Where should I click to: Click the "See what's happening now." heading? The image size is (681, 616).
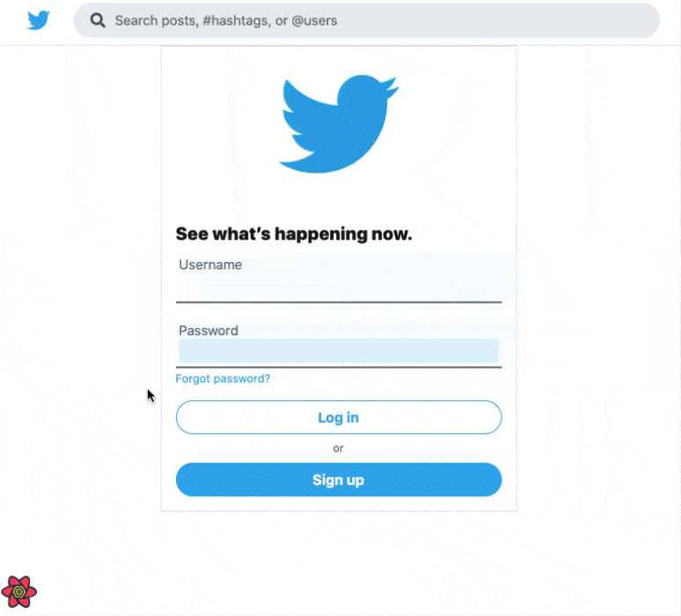[294, 234]
